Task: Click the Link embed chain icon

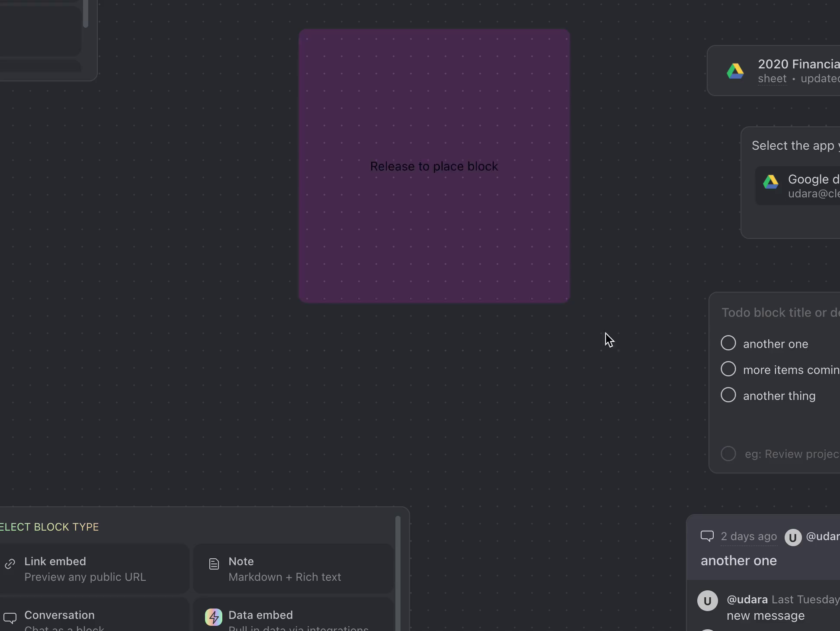Action: pos(10,564)
